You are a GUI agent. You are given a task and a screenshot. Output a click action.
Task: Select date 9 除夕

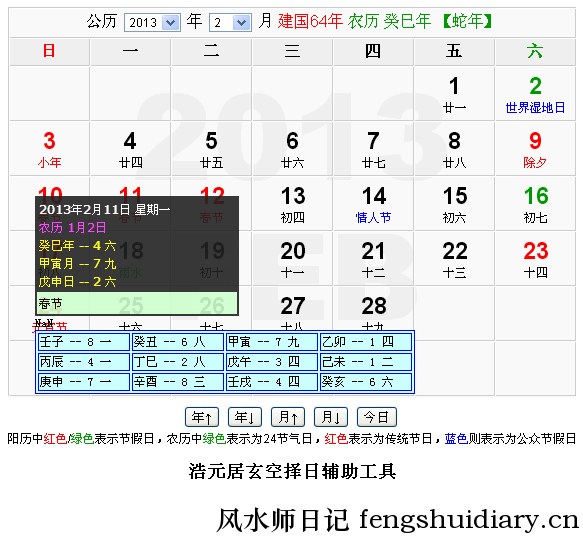pos(535,149)
